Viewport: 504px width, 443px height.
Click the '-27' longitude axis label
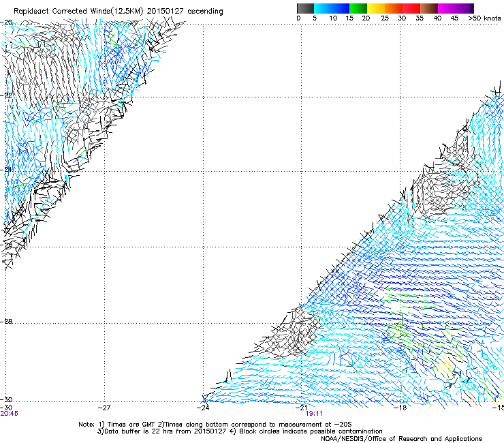click(104, 408)
